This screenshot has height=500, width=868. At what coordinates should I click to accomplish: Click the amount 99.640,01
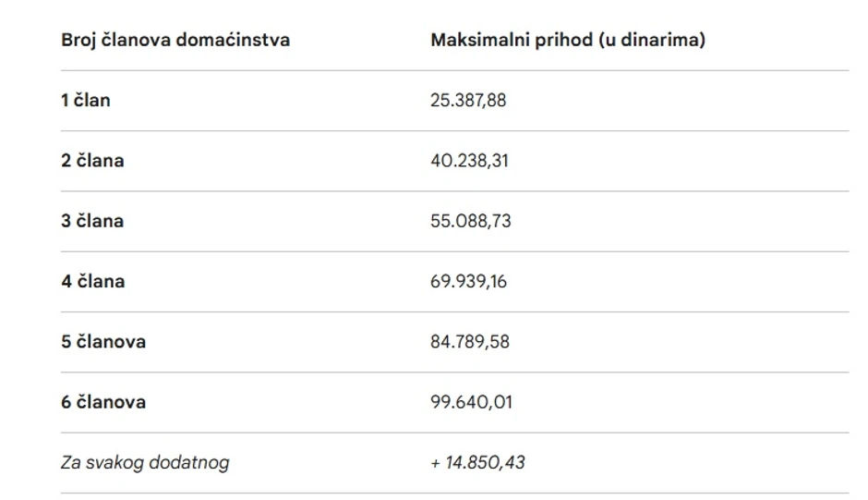(x=471, y=403)
